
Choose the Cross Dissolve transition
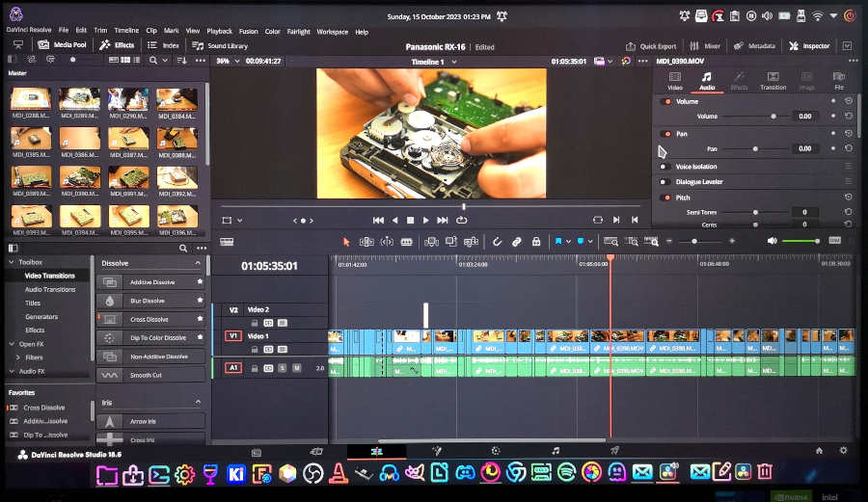pyautogui.click(x=150, y=319)
